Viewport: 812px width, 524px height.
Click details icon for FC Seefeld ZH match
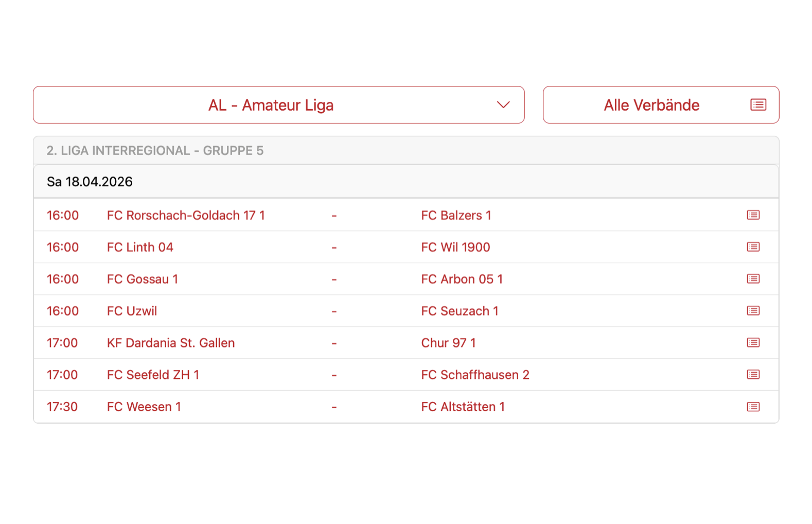click(753, 375)
